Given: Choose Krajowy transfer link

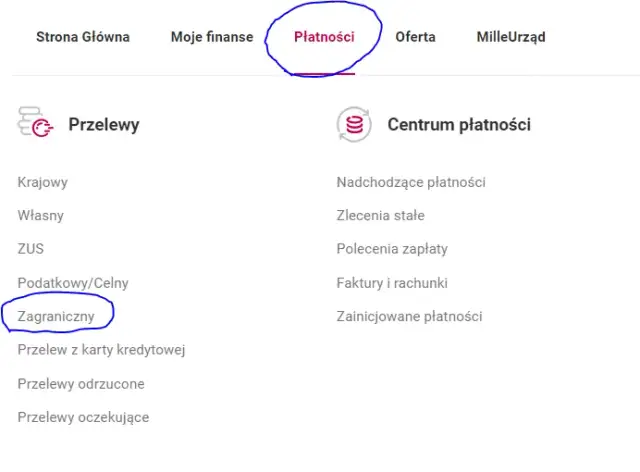Looking at the screenshot, I should pos(43,182).
